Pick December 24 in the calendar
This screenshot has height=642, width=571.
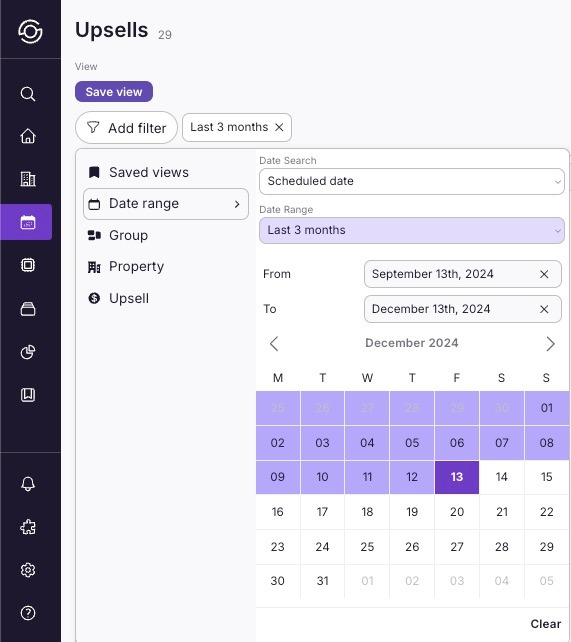[322, 547]
